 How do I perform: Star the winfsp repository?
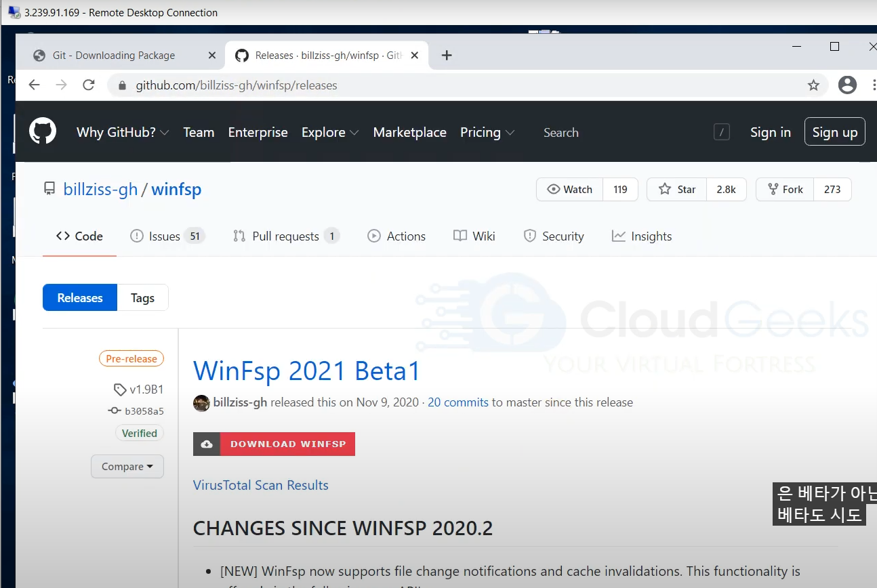tap(677, 190)
